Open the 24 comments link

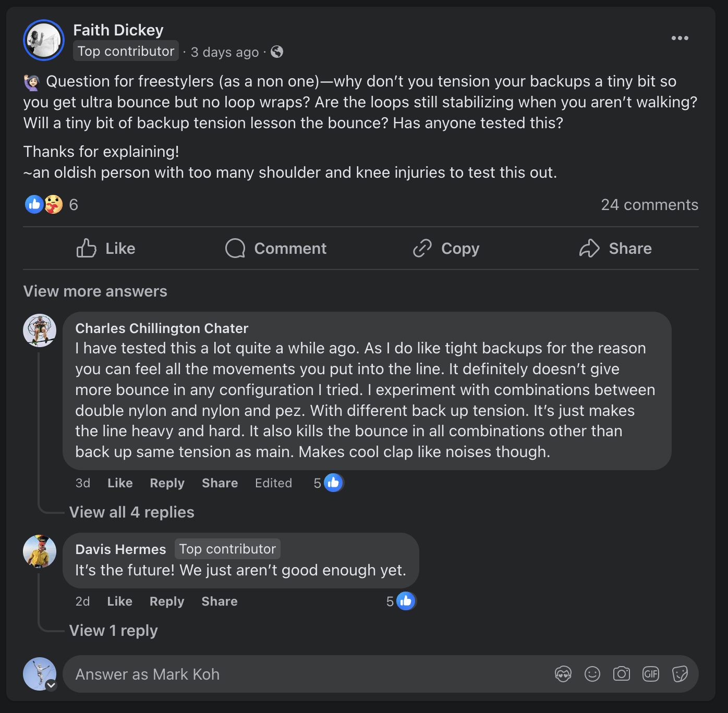(x=649, y=205)
